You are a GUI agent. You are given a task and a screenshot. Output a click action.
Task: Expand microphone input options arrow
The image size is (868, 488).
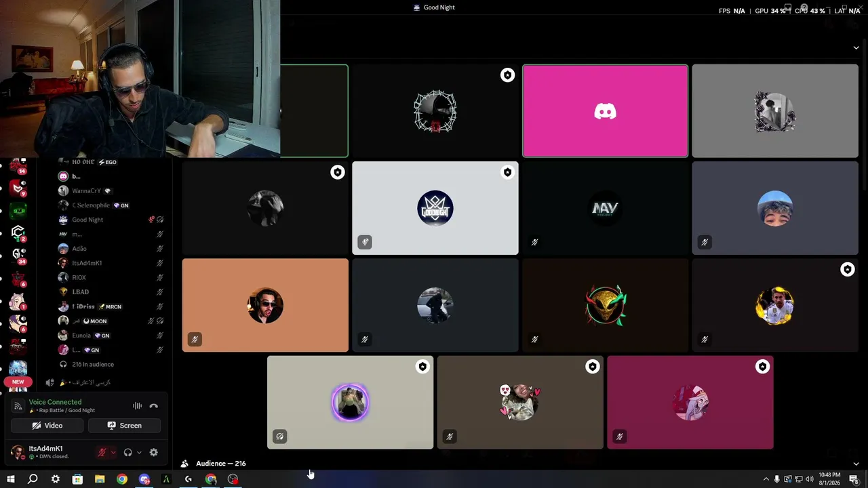[113, 452]
